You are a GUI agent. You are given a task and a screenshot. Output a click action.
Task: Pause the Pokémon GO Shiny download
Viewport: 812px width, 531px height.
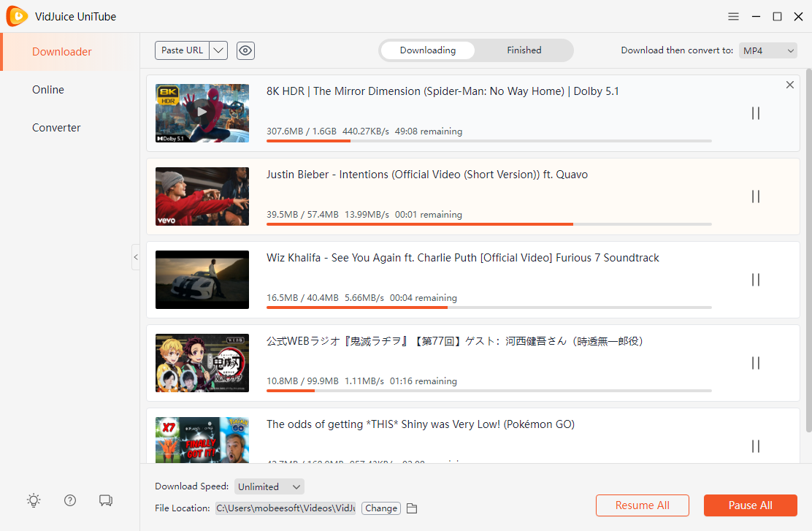click(756, 446)
